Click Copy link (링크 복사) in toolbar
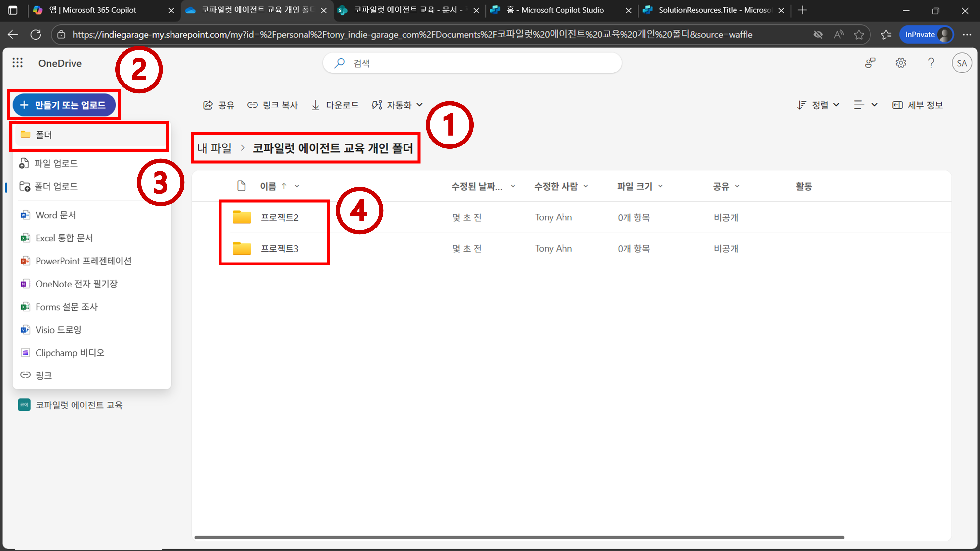This screenshot has height=551, width=980. point(273,105)
